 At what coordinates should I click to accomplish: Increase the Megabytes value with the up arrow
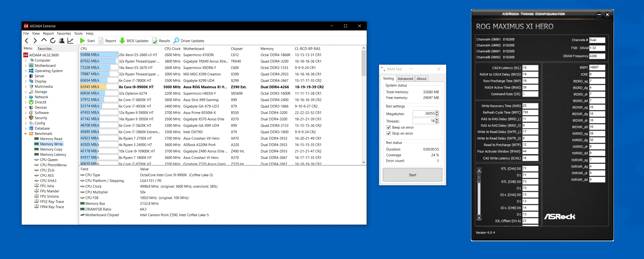click(437, 112)
